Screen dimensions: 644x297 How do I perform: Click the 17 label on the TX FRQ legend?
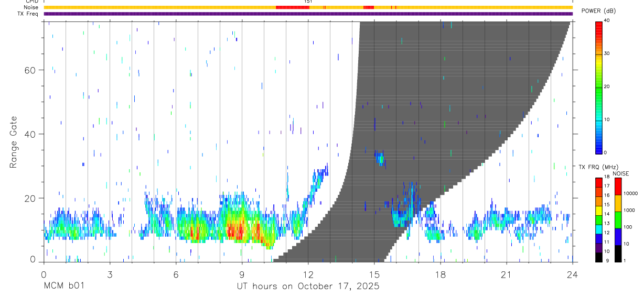[x=607, y=186]
